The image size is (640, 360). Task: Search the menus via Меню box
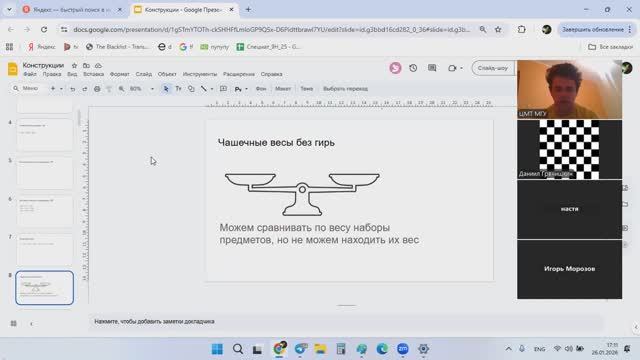(x=29, y=89)
